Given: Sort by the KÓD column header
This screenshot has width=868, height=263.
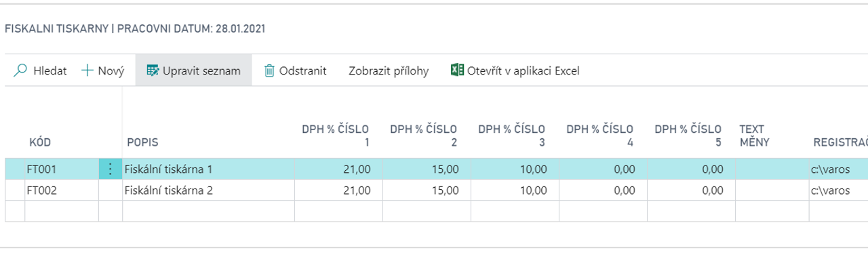Looking at the screenshot, I should pos(40,142).
